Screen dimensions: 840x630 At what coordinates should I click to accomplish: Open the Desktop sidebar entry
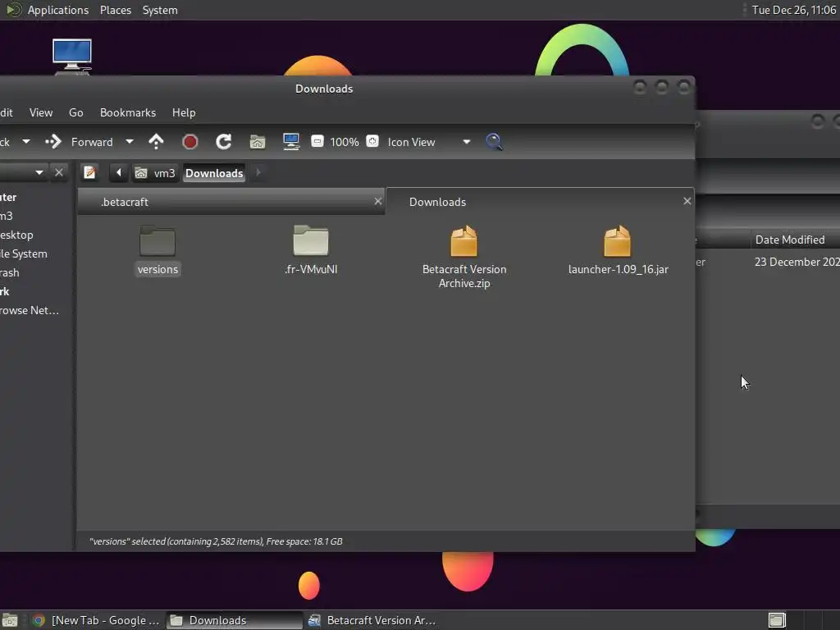coord(16,235)
